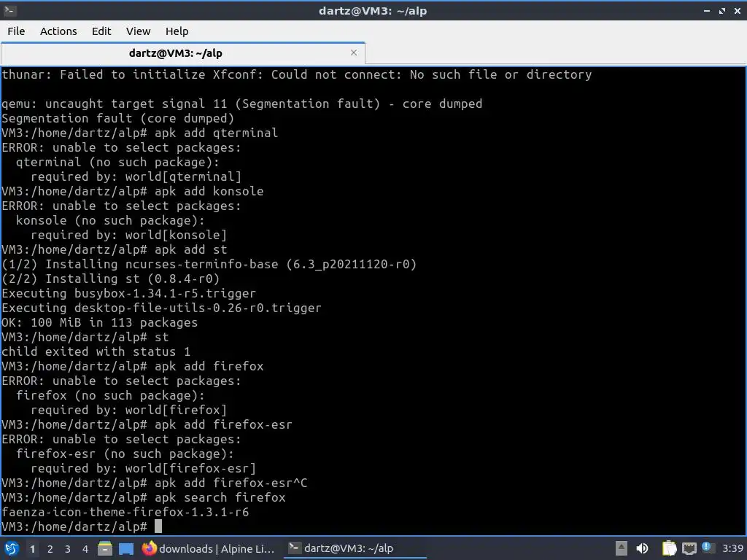Click 'faenza-icon-theme-firefox-1.3.1-r6' output line

125,513
